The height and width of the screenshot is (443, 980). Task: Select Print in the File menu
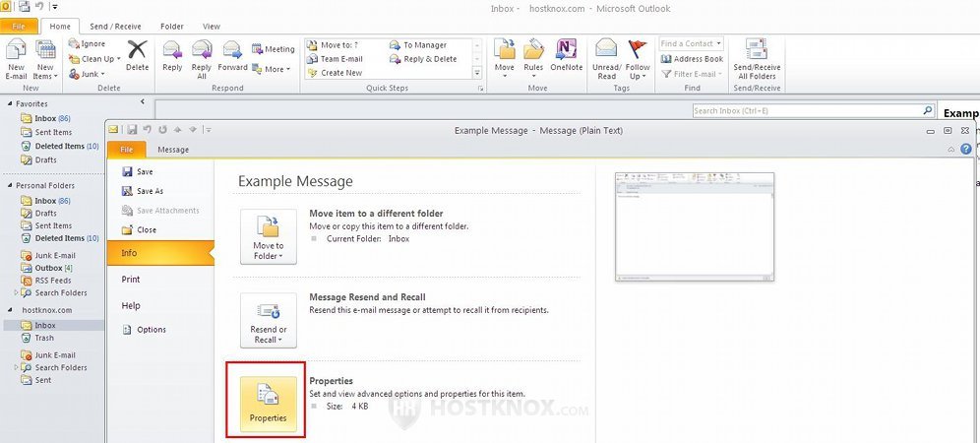[131, 279]
